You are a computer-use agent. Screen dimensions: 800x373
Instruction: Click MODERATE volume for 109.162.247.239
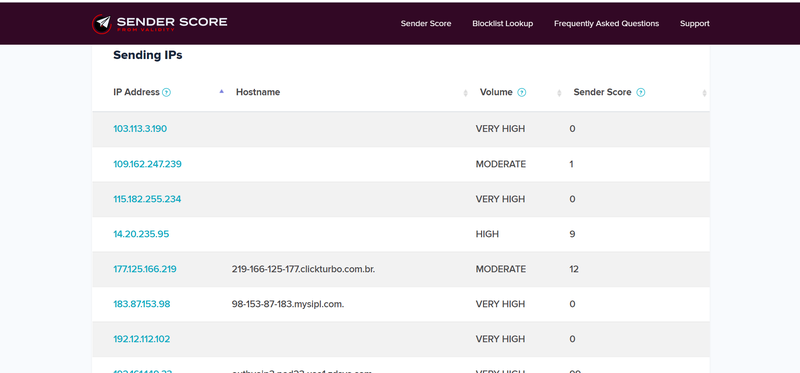click(x=501, y=164)
